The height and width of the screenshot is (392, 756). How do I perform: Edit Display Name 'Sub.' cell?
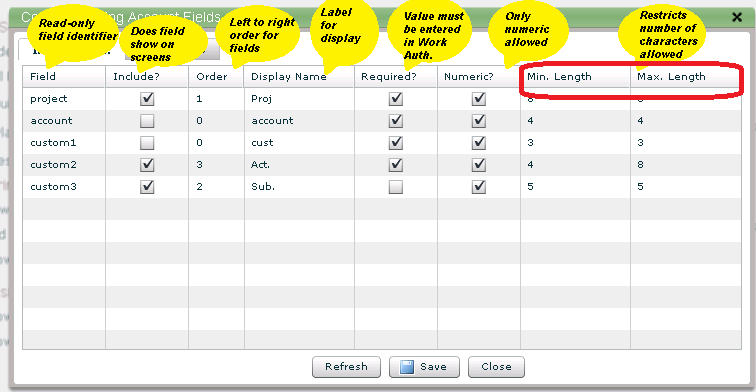click(x=299, y=187)
